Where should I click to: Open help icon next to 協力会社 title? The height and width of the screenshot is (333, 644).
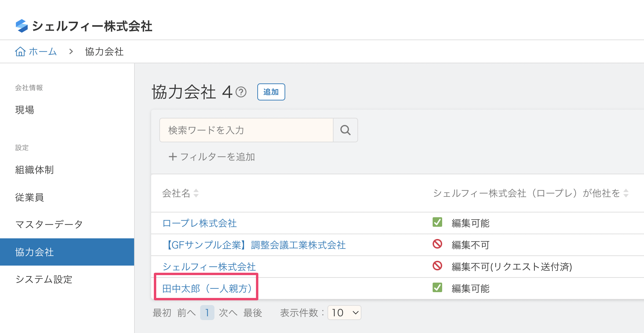tap(241, 92)
